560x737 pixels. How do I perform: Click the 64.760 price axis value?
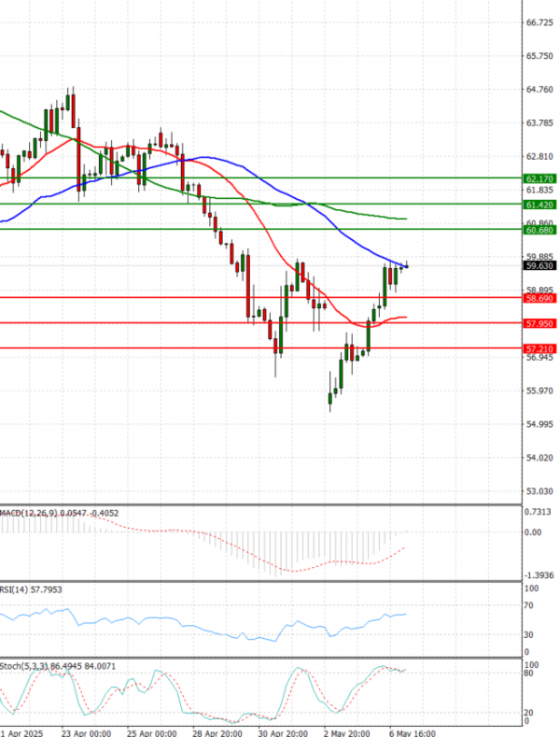[x=539, y=90]
